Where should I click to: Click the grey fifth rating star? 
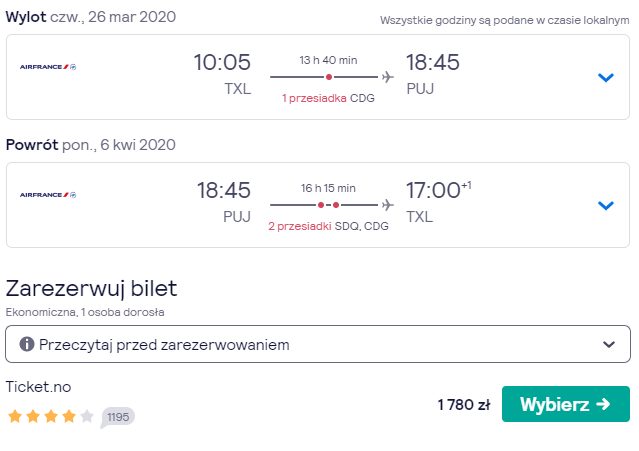click(87, 416)
